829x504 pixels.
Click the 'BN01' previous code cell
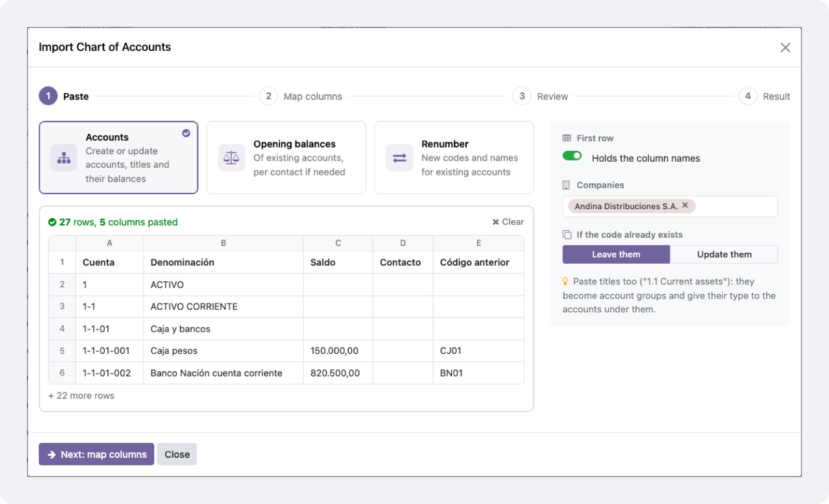478,373
